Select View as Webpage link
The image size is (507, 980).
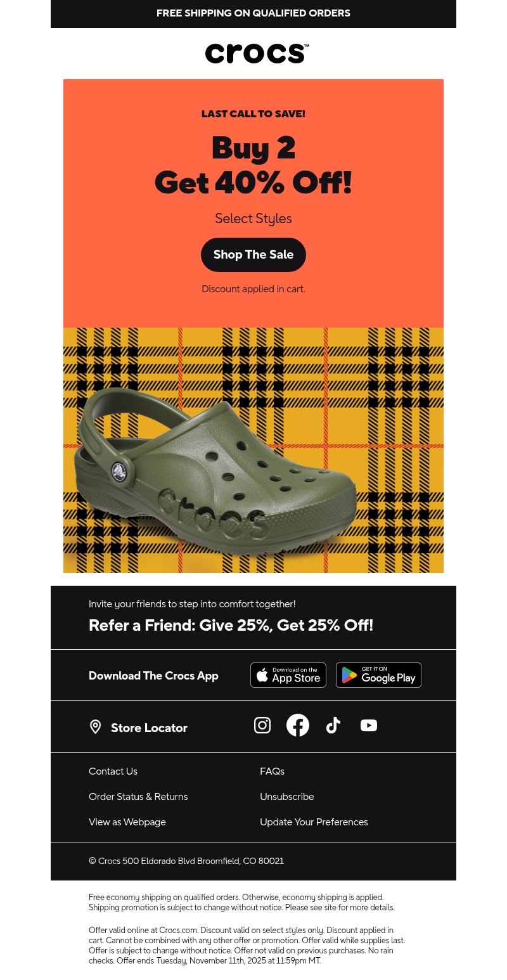point(127,822)
